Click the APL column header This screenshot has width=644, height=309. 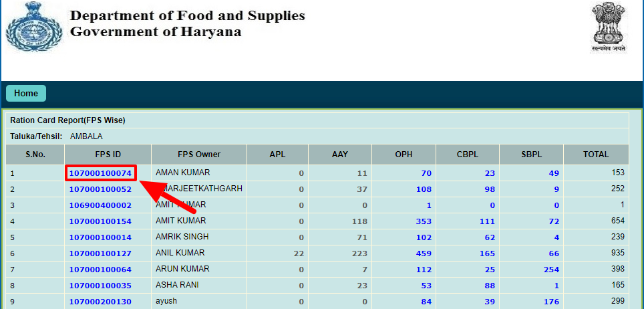[x=277, y=154]
